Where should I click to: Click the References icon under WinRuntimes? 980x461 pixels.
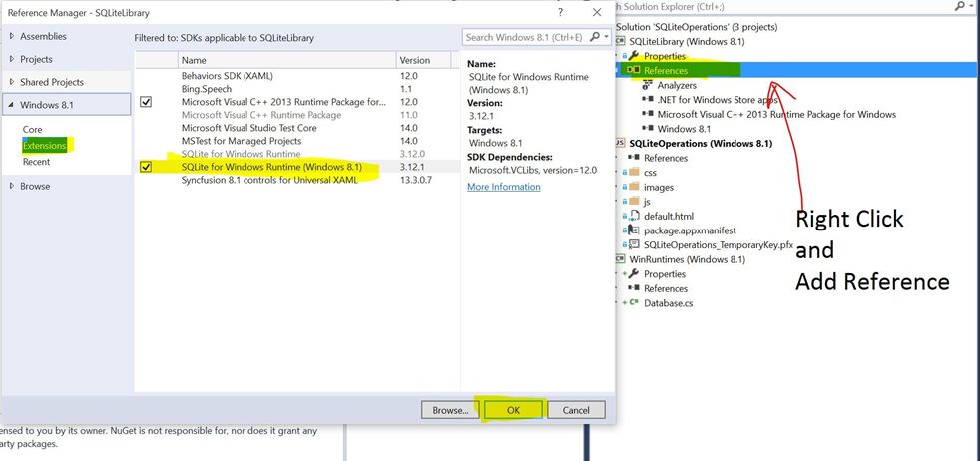pyautogui.click(x=634, y=288)
